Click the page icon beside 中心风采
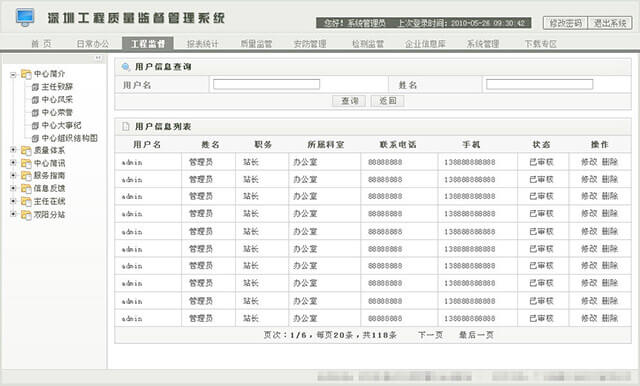640x386 pixels. click(x=36, y=100)
